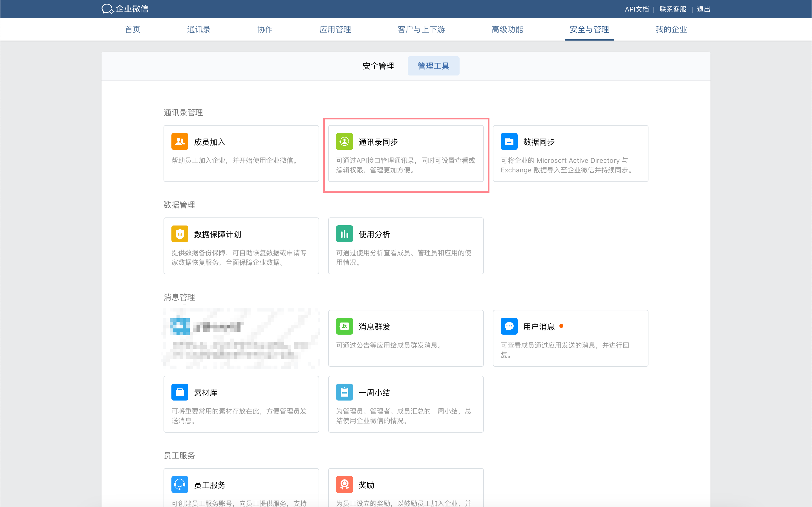Click the blue 素材库 briefcase icon
This screenshot has height=507, width=812.
[180, 392]
